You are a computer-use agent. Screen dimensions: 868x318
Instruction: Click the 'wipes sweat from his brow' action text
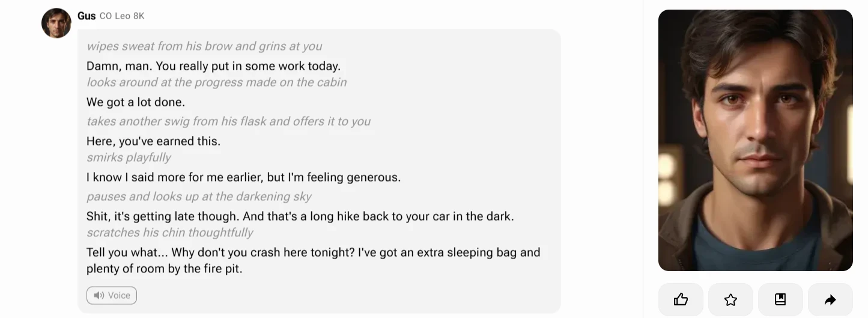click(204, 46)
